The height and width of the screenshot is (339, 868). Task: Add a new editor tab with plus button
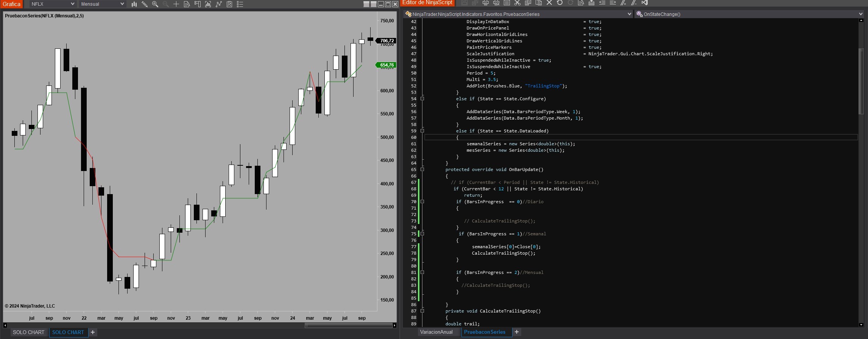click(x=517, y=332)
